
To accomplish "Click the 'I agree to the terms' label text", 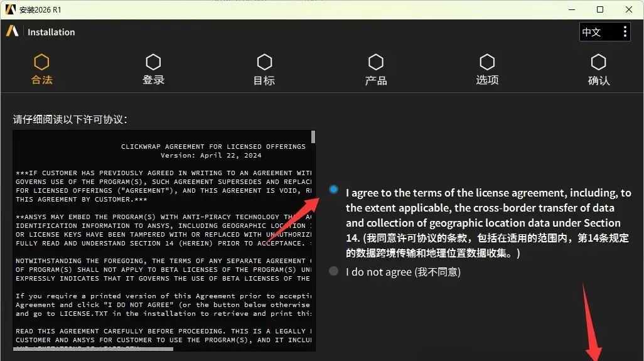I will pyautogui.click(x=488, y=223).
